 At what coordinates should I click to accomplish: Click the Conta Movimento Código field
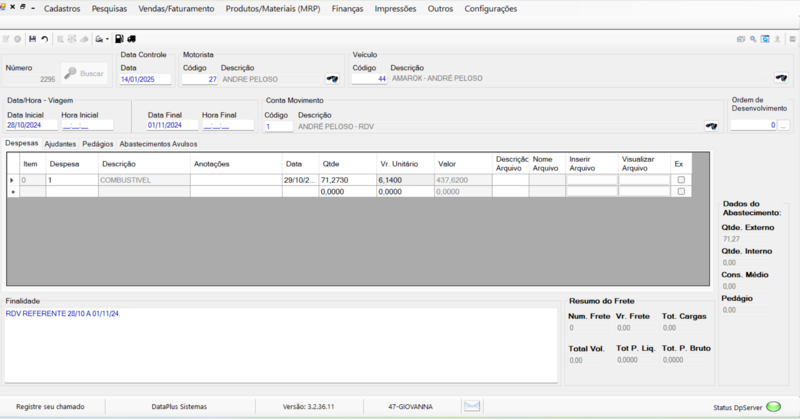[279, 127]
